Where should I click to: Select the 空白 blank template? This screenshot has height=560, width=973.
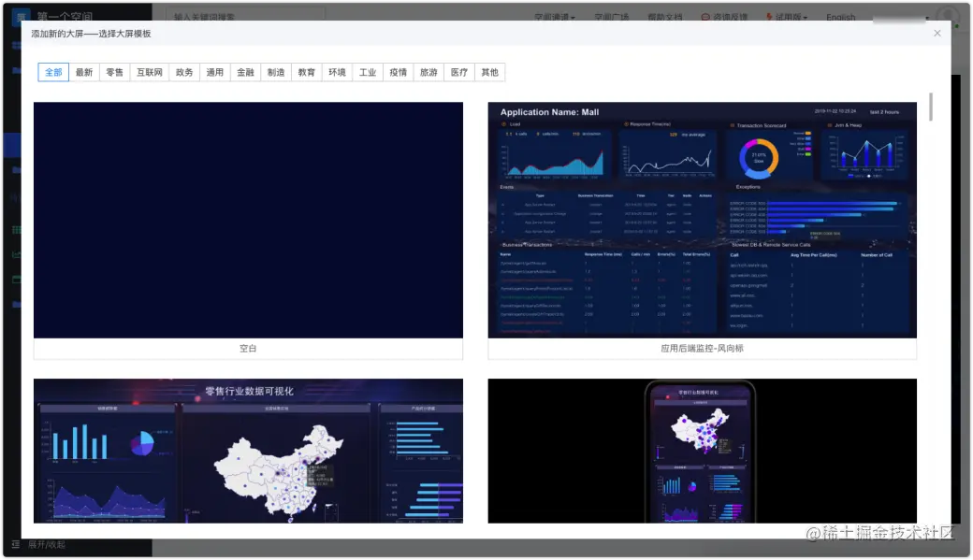click(x=248, y=220)
